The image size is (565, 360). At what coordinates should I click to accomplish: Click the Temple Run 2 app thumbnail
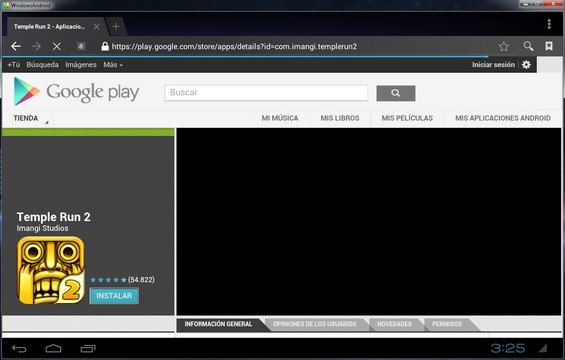point(50,270)
